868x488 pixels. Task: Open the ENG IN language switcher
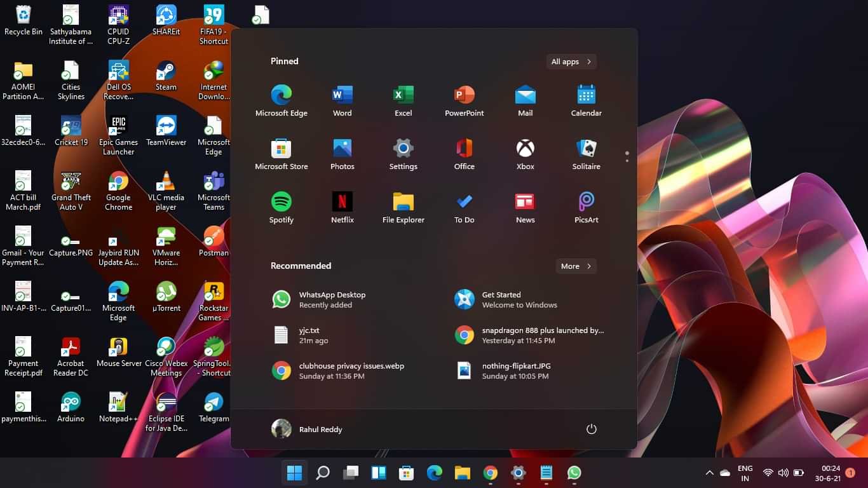[745, 473]
